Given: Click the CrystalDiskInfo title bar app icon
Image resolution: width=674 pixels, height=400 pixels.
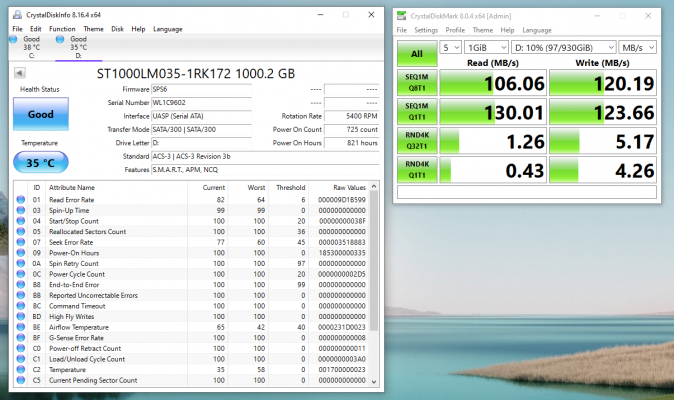Looking at the screenshot, I should tap(17, 15).
